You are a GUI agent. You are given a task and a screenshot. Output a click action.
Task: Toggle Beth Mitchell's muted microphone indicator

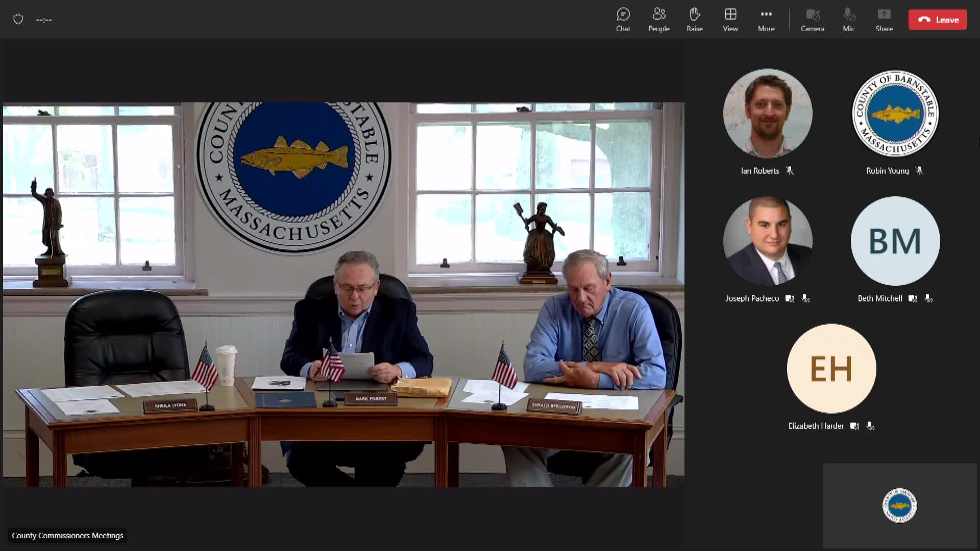click(x=928, y=298)
